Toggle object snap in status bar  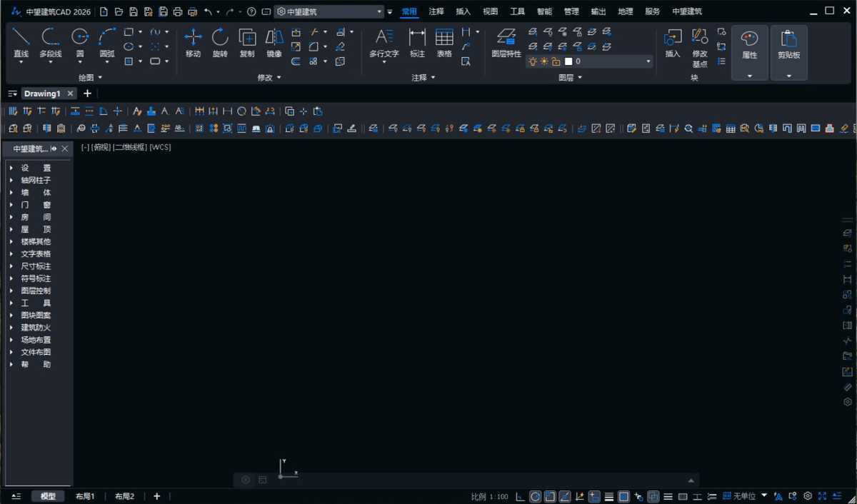click(550, 496)
